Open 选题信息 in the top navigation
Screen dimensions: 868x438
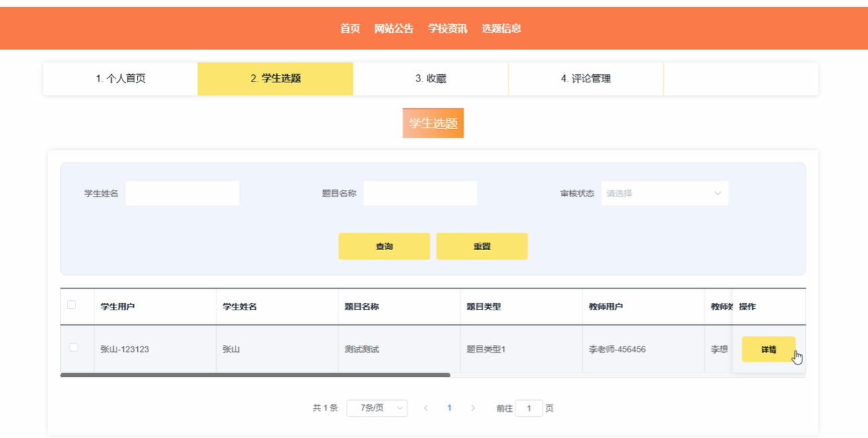pos(501,28)
